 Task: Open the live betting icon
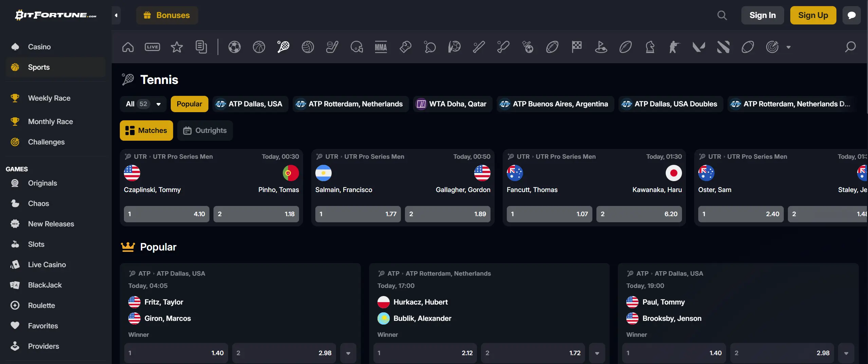[x=152, y=47]
